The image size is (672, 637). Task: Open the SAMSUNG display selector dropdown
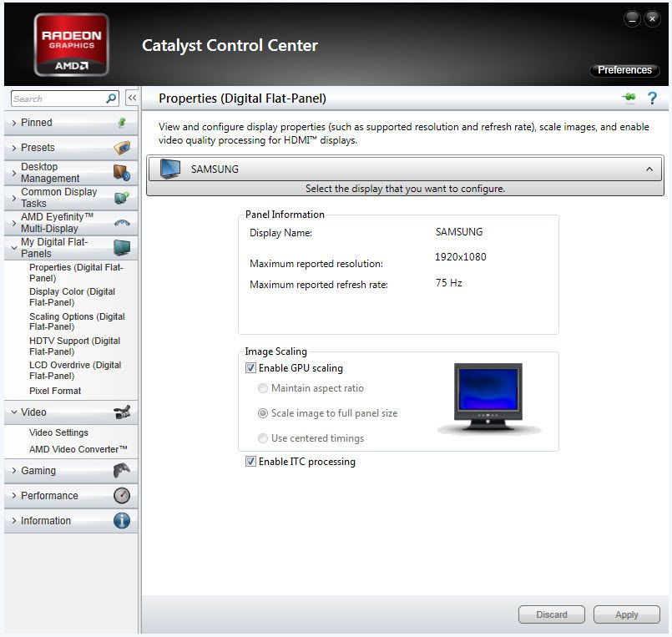point(405,169)
